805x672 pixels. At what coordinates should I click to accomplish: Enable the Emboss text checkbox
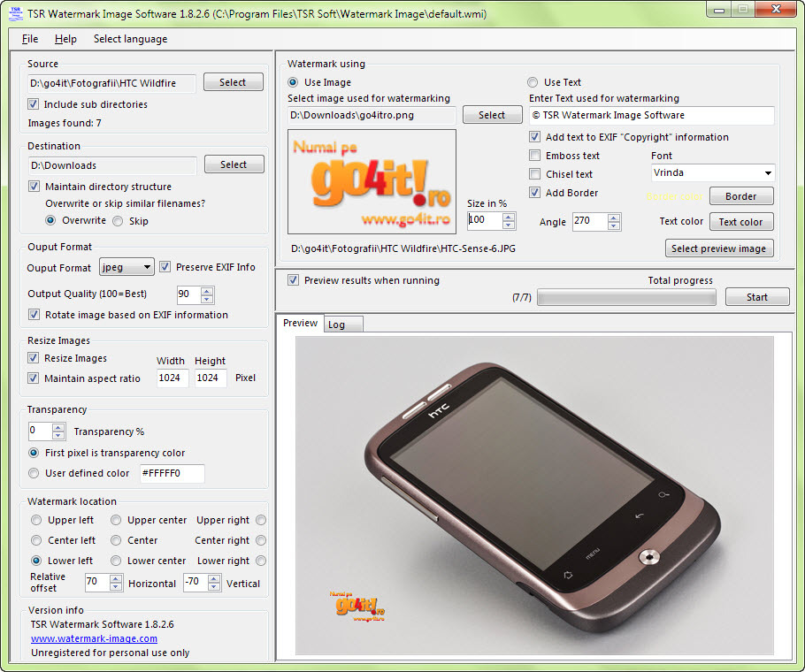[534, 156]
